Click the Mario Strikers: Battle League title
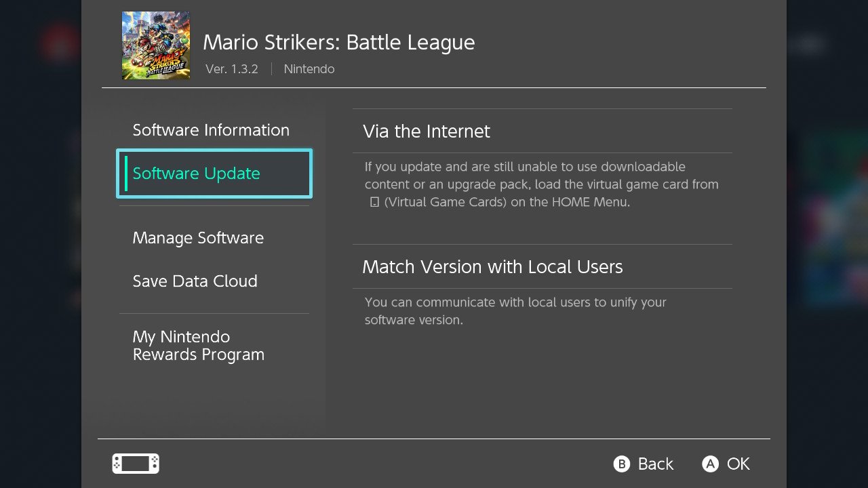This screenshot has width=868, height=488. (x=339, y=42)
